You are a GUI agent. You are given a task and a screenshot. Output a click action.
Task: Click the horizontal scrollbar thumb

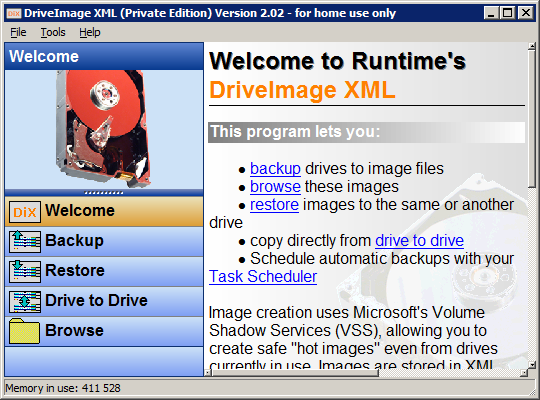point(295,373)
